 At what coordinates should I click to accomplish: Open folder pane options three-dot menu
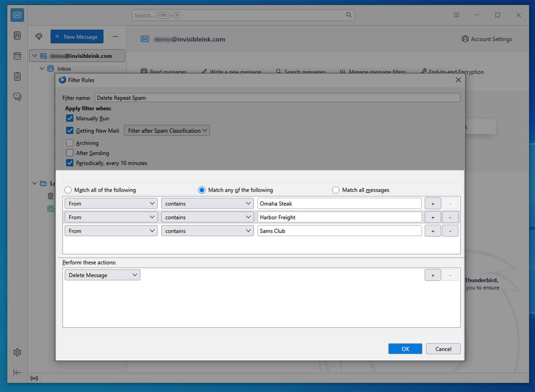[115, 37]
